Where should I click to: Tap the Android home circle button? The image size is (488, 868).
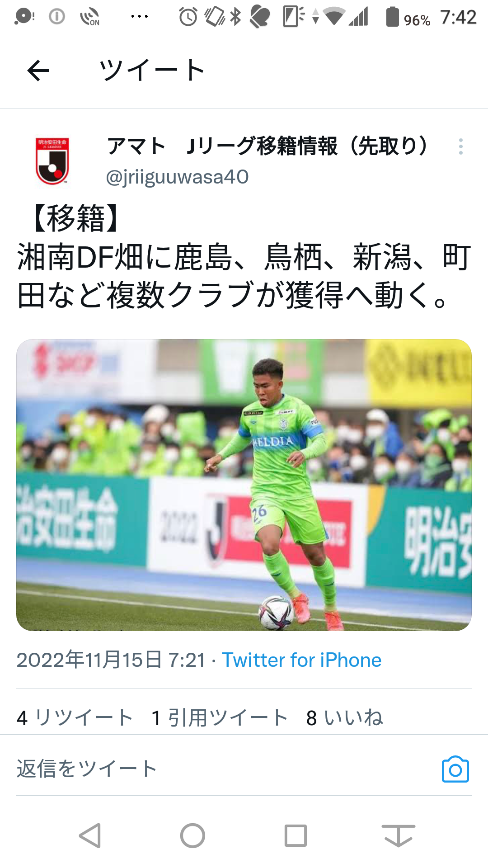pyautogui.click(x=192, y=835)
